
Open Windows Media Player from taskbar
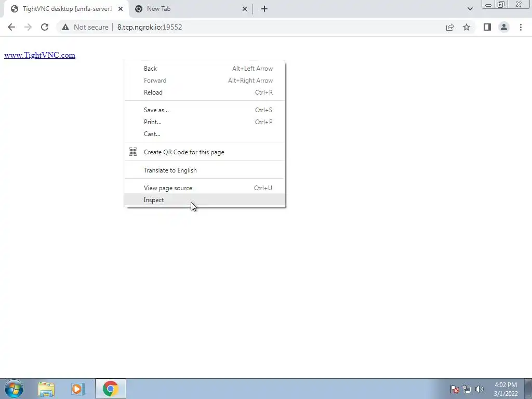click(78, 389)
